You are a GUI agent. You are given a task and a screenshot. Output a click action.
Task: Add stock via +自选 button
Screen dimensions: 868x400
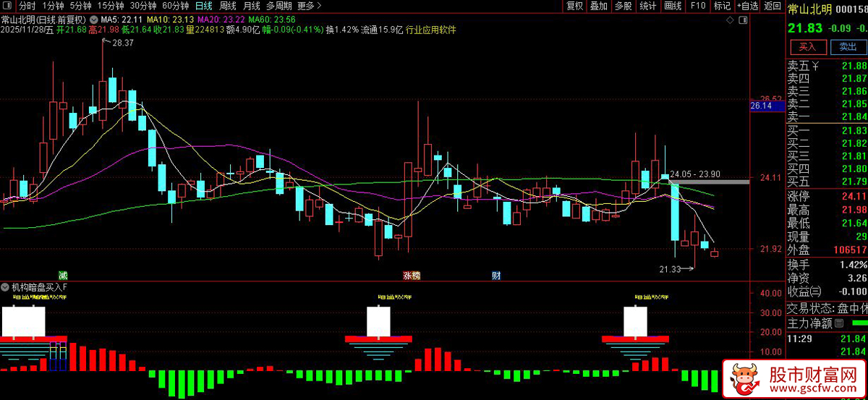(x=748, y=6)
